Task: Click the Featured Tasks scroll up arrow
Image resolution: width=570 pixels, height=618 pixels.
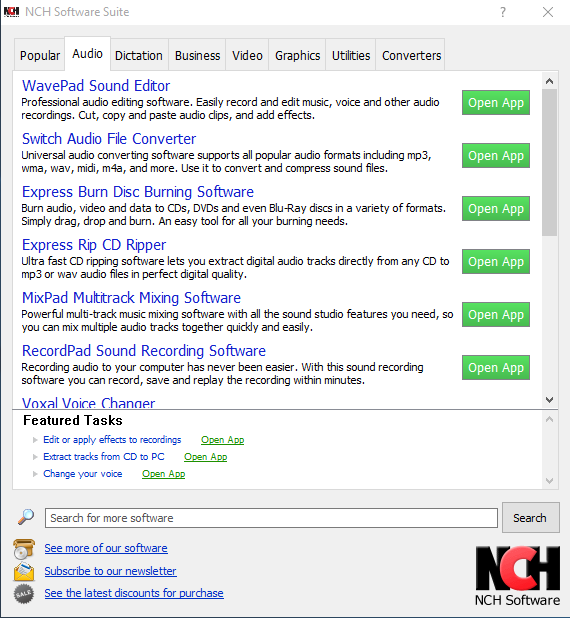Action: point(550,419)
